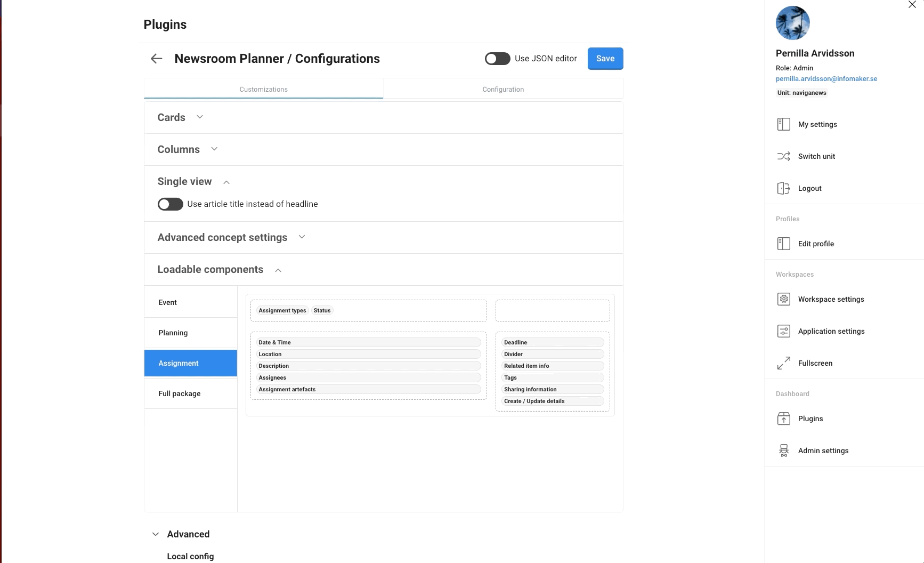Switch to the Configuration tab
924x563 pixels.
[503, 89]
